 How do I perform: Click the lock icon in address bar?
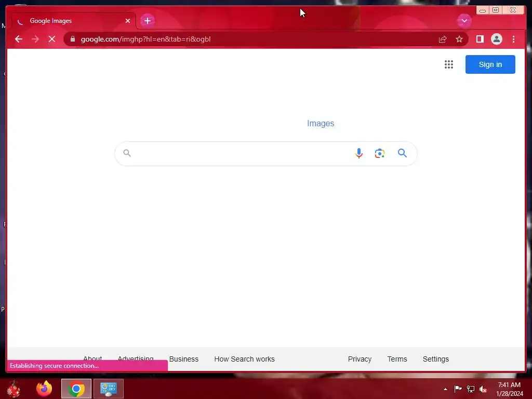click(x=73, y=39)
